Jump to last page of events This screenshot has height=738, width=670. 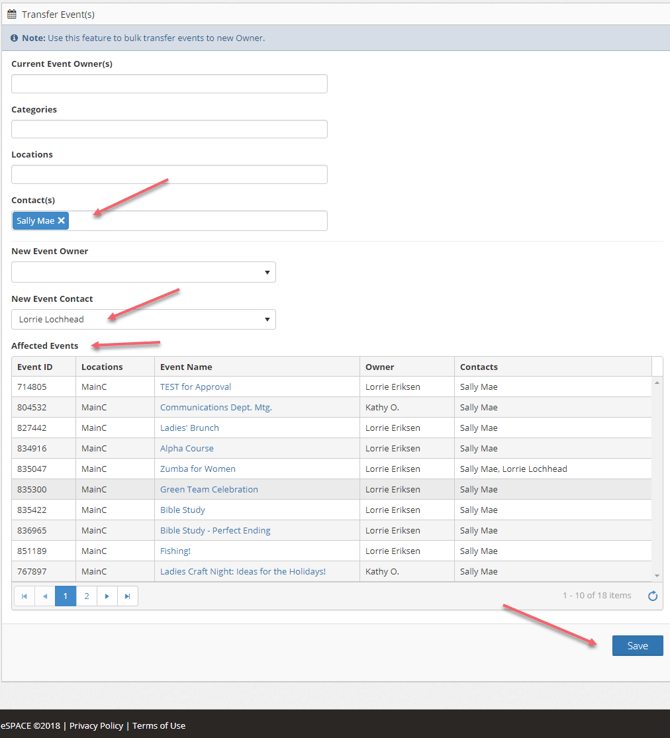(127, 596)
